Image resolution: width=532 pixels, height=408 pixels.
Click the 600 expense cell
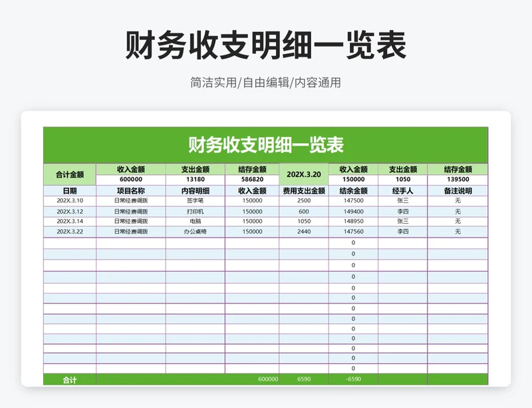(304, 212)
